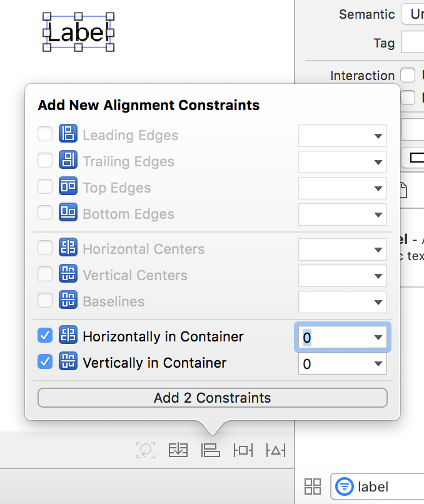Click the filter icon in the search field
The image size is (424, 504).
[344, 486]
